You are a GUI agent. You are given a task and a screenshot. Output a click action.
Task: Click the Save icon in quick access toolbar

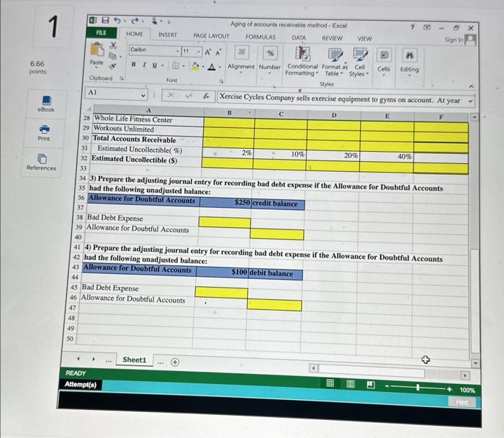click(105, 21)
